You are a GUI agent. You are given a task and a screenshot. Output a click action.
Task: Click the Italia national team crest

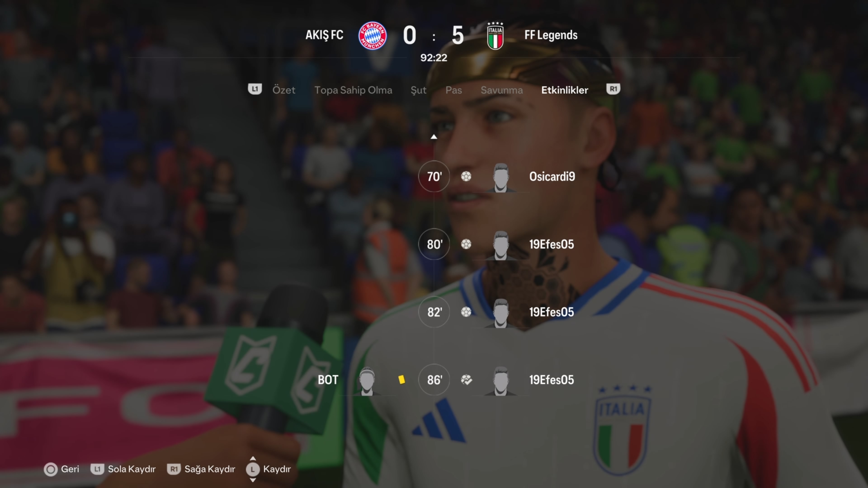click(x=495, y=36)
